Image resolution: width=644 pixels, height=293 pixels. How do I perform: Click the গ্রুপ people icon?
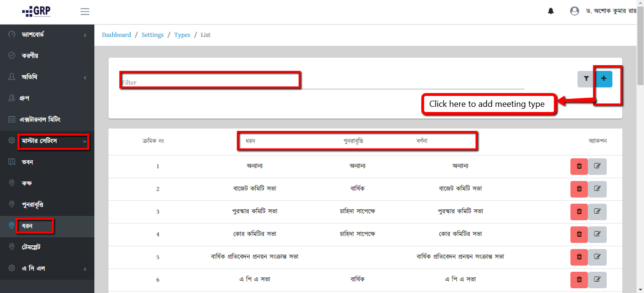point(12,98)
